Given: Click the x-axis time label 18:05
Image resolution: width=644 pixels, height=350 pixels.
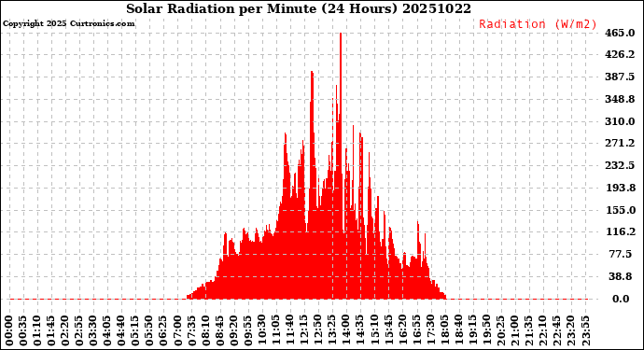Looking at the screenshot, I should click(445, 331).
